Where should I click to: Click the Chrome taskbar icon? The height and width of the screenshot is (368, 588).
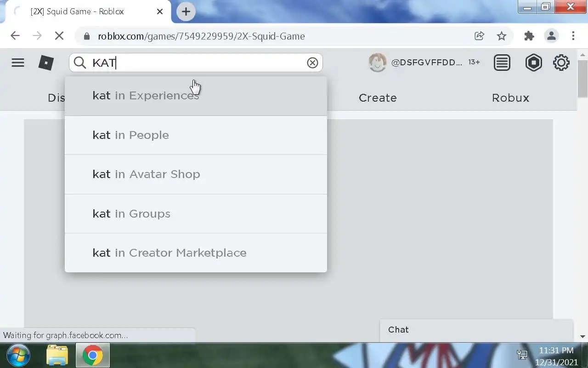93,355
